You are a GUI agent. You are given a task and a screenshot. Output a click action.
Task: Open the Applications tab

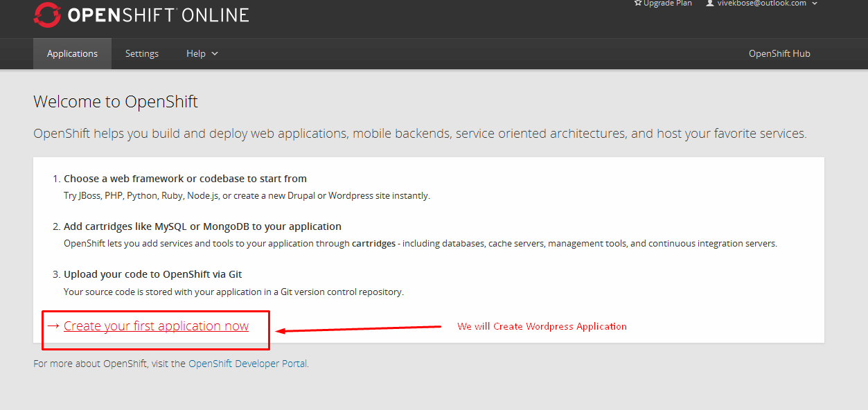tap(72, 53)
